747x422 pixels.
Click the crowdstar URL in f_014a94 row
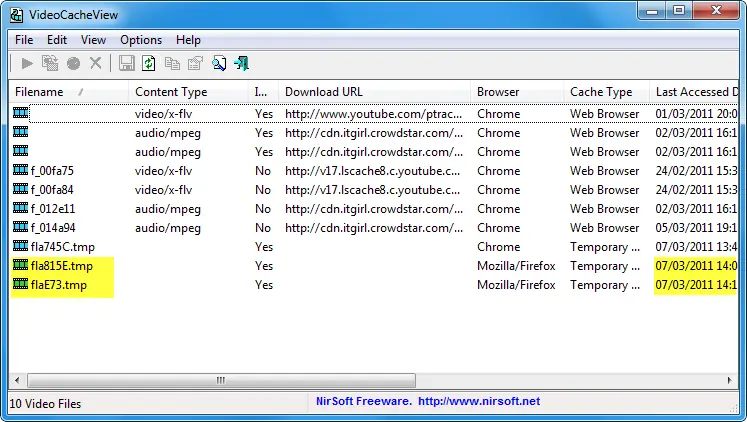[374, 228]
